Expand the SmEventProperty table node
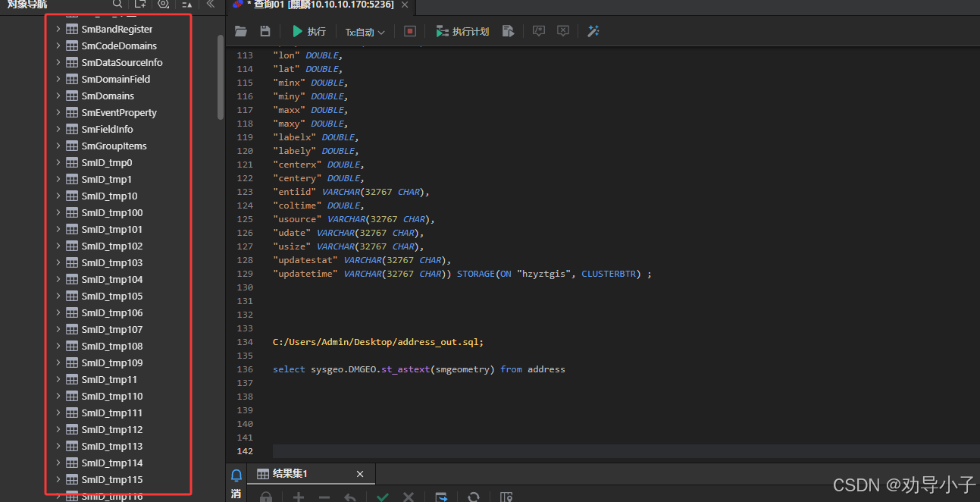 (58, 112)
